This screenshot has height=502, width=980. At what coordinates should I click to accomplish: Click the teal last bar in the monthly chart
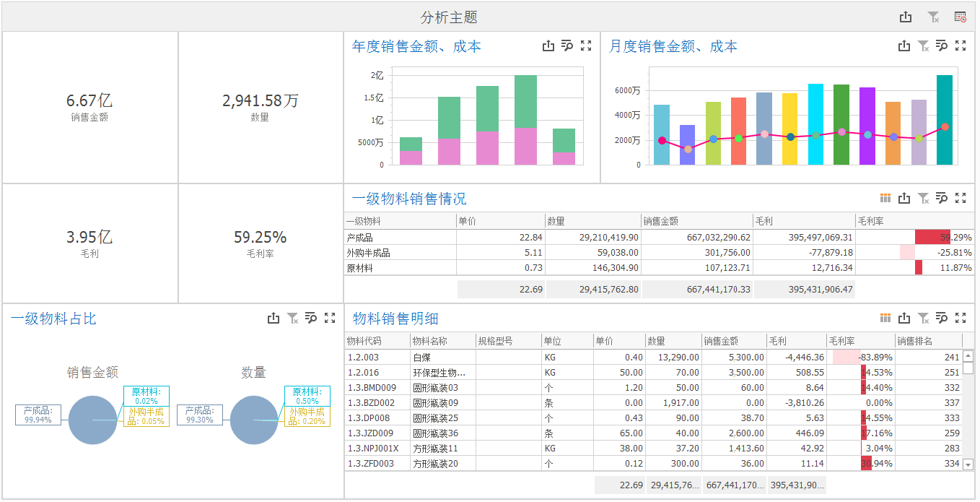point(944,119)
